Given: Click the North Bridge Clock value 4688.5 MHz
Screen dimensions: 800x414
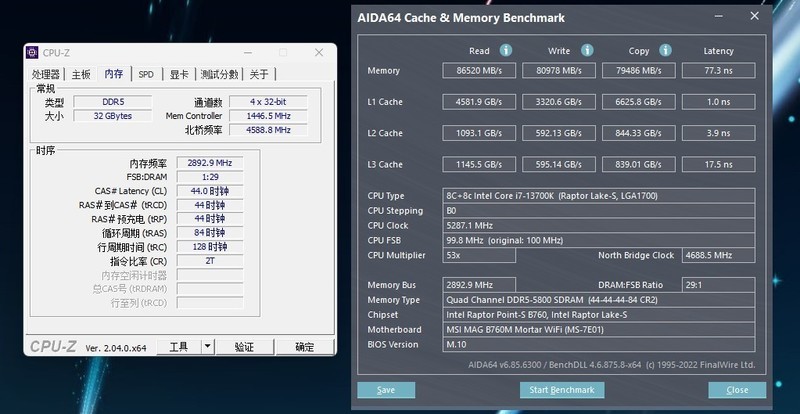Looking at the screenshot, I should point(718,255).
